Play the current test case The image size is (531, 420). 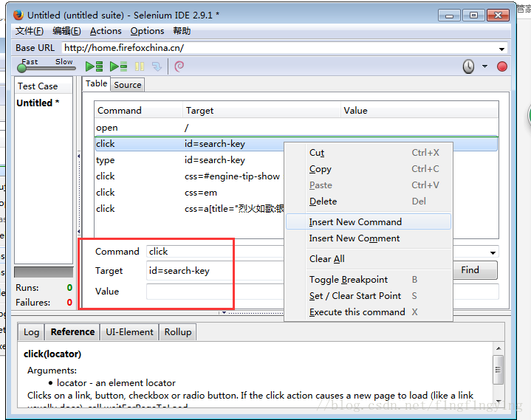click(118, 66)
